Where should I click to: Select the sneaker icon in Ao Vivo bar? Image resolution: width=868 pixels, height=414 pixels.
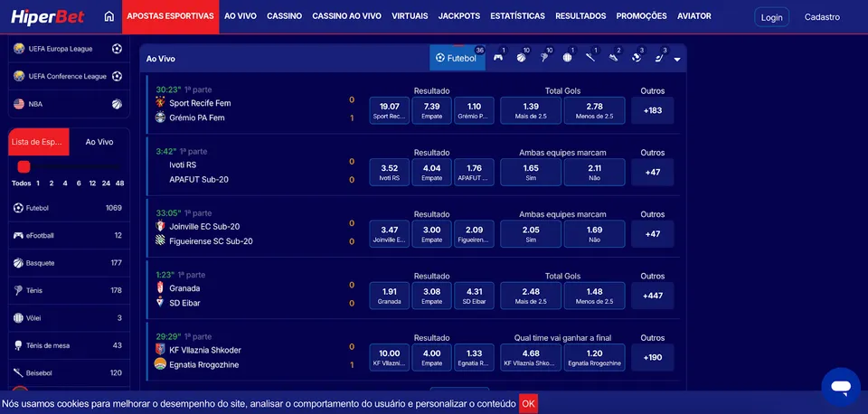pyautogui.click(x=613, y=58)
